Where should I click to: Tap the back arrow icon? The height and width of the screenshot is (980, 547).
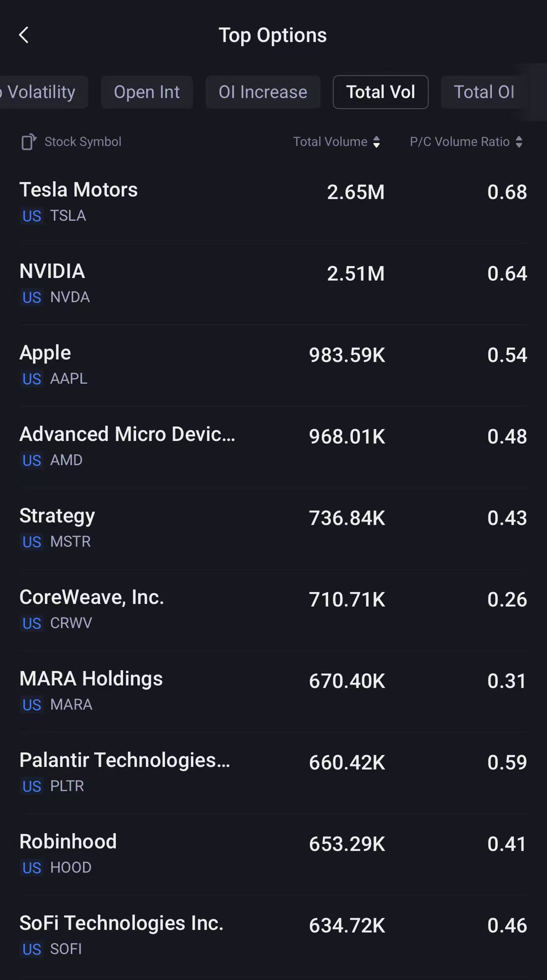click(24, 35)
